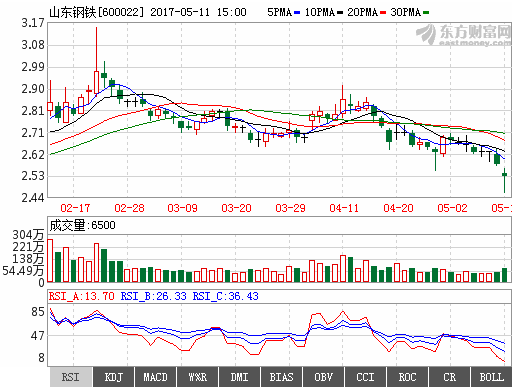Click the 02-17 date axis label
This screenshot has width=513, height=388.
coord(75,208)
